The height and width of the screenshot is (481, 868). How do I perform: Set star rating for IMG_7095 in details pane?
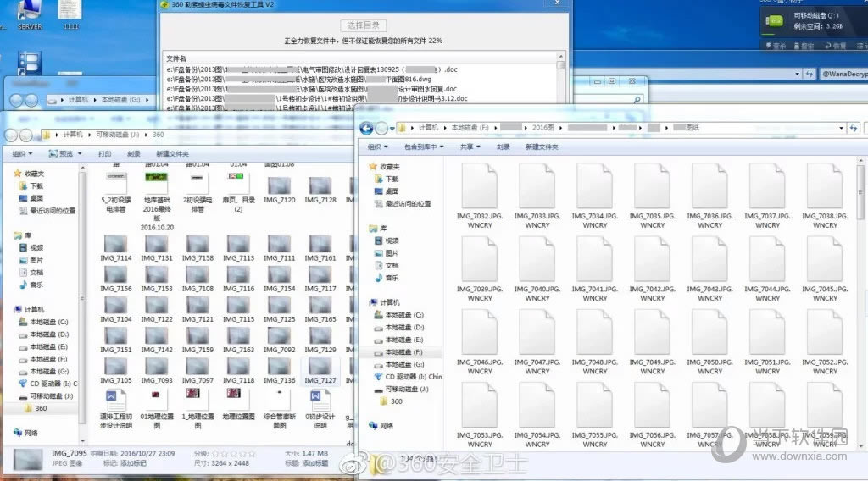(232, 454)
